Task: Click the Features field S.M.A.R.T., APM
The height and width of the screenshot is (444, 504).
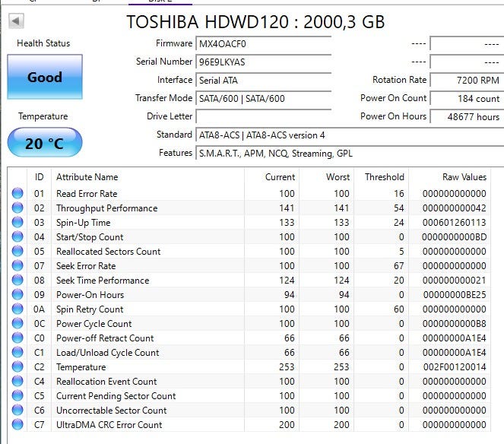Action: pyautogui.click(x=350, y=153)
